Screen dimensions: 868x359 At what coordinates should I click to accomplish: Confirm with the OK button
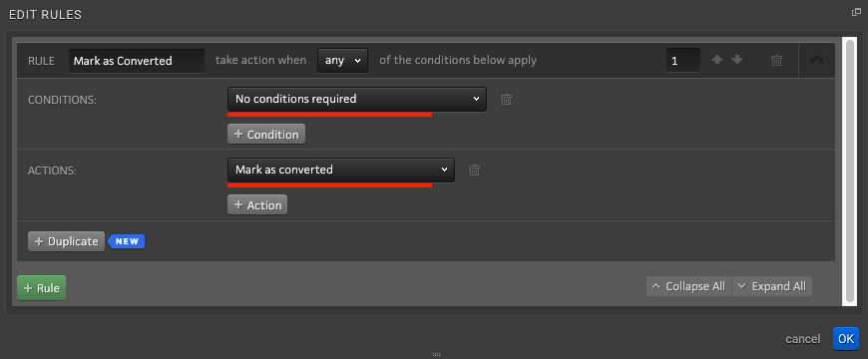[x=846, y=338]
